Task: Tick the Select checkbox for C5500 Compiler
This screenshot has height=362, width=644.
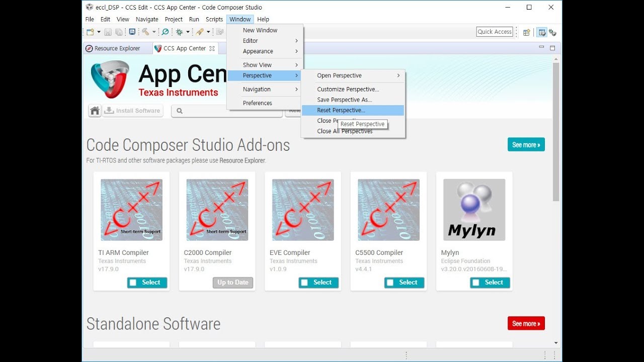Action: [x=390, y=283]
